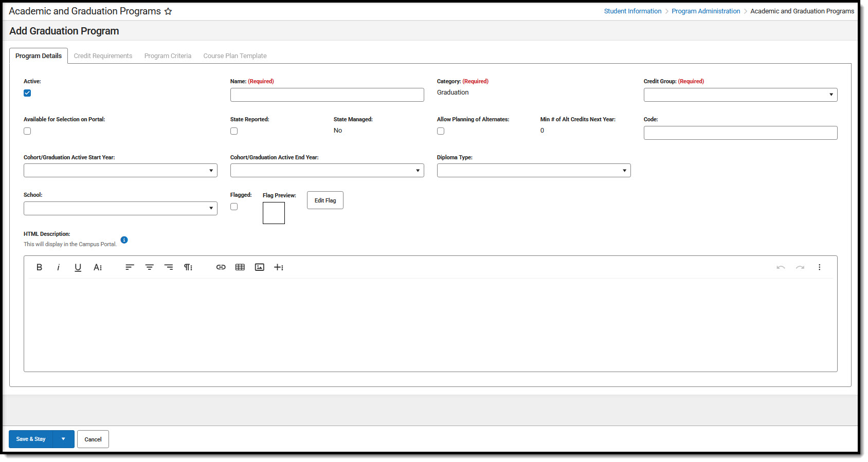
Task: Underline text using the editor toolbar
Action: pyautogui.click(x=78, y=267)
